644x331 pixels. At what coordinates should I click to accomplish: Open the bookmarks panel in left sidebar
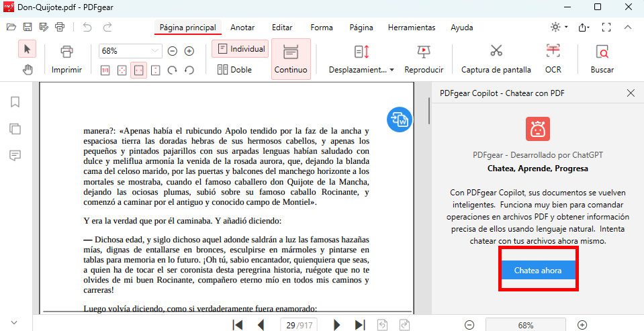click(15, 102)
